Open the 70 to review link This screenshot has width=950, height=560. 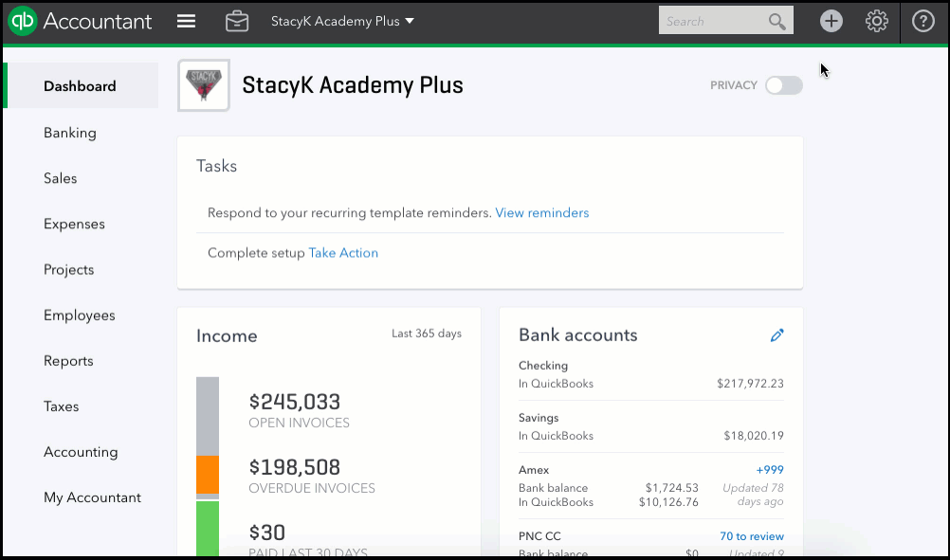coord(751,536)
